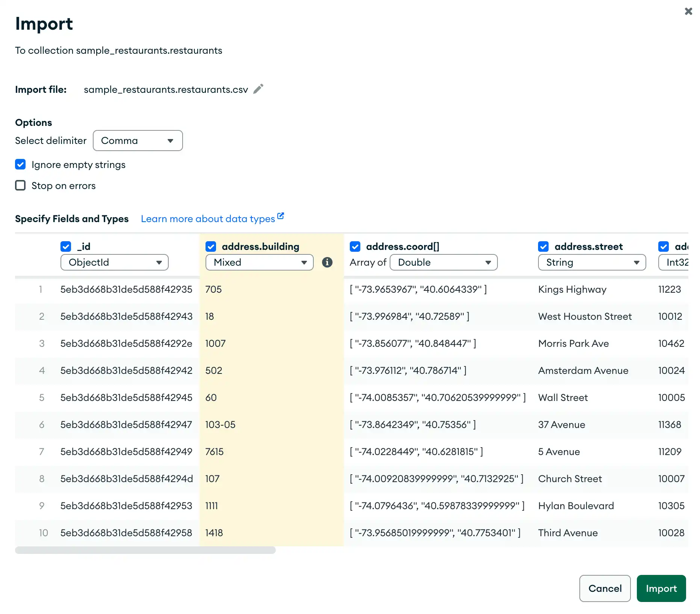Enable the Stop on errors option
This screenshot has width=700, height=614.
(x=20, y=185)
